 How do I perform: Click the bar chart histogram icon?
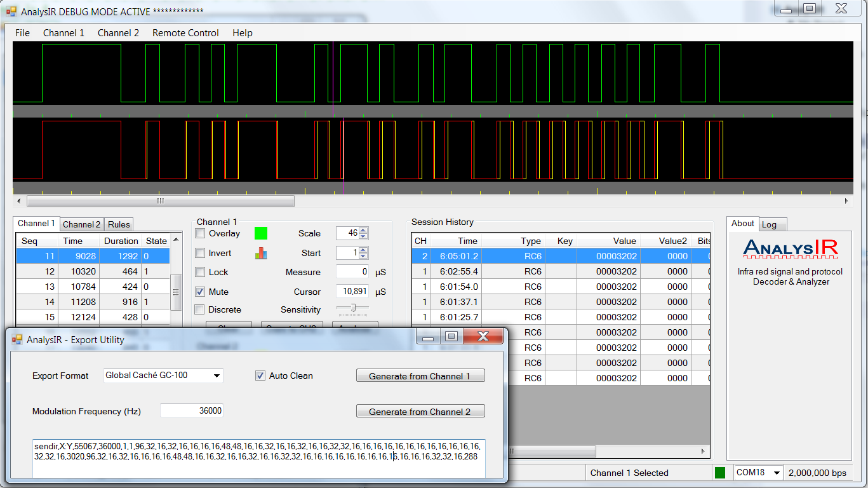click(261, 253)
